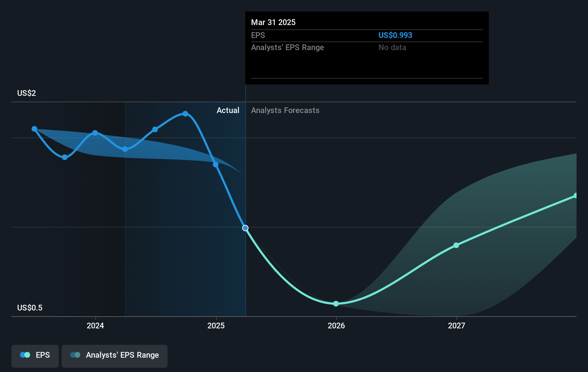The width and height of the screenshot is (588, 372).
Task: Select the highlighted Mar 31 2025 data point
Action: point(245,228)
